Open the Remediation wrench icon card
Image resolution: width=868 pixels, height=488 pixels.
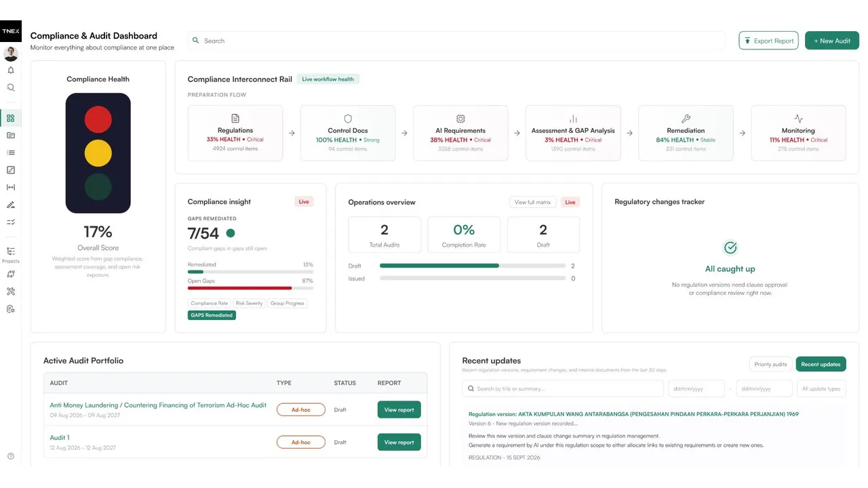point(686,133)
